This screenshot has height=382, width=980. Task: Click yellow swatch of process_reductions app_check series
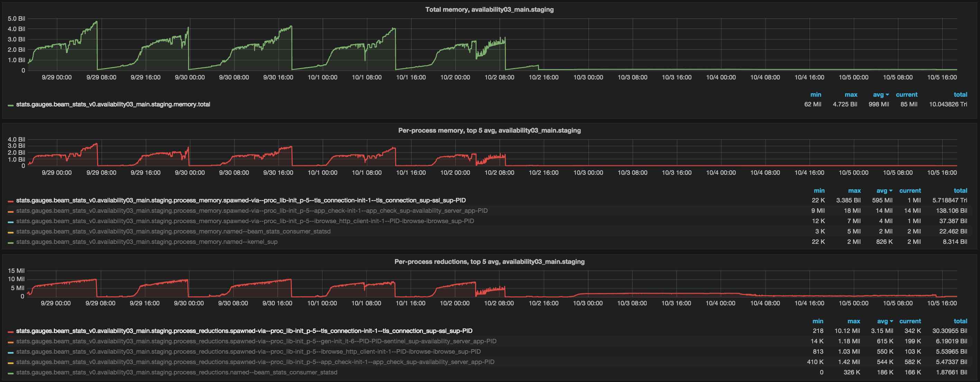[11, 363]
